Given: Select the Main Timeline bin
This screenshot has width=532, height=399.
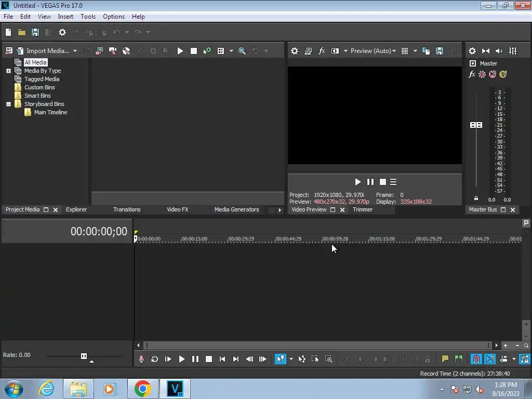Looking at the screenshot, I should point(50,112).
